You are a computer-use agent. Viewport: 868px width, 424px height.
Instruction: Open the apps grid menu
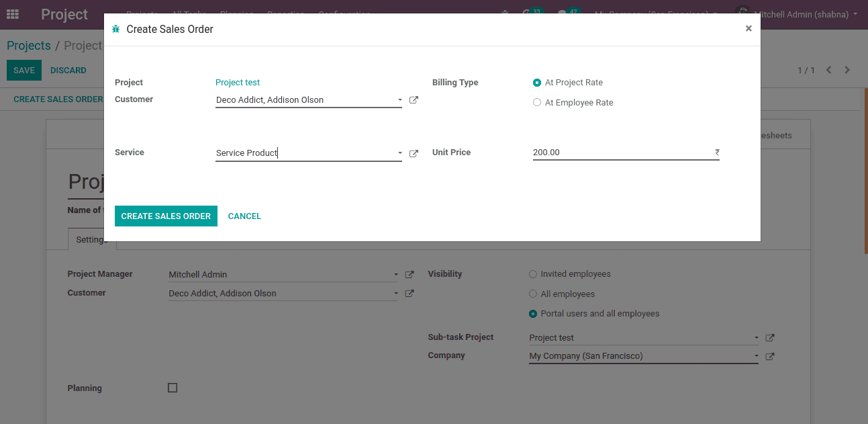(x=12, y=14)
